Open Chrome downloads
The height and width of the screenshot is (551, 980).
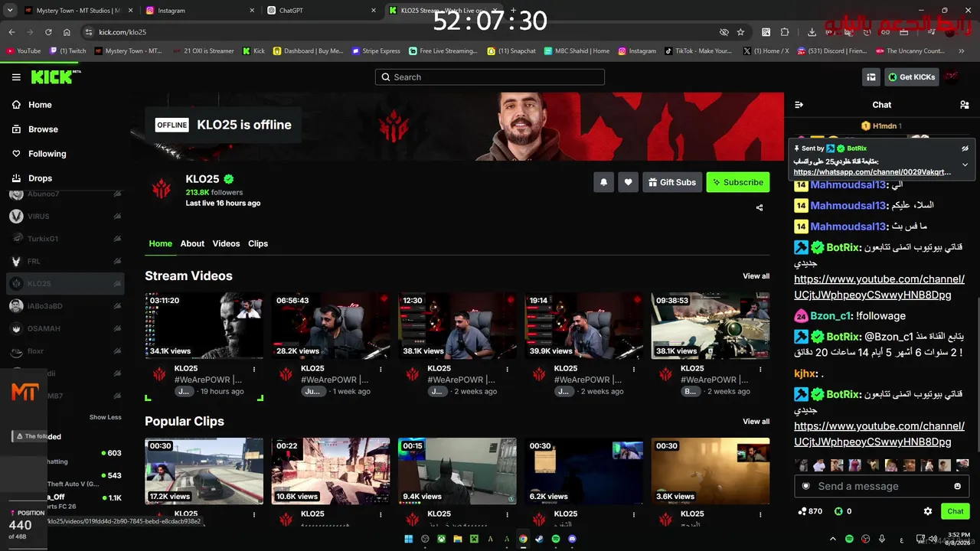click(812, 32)
